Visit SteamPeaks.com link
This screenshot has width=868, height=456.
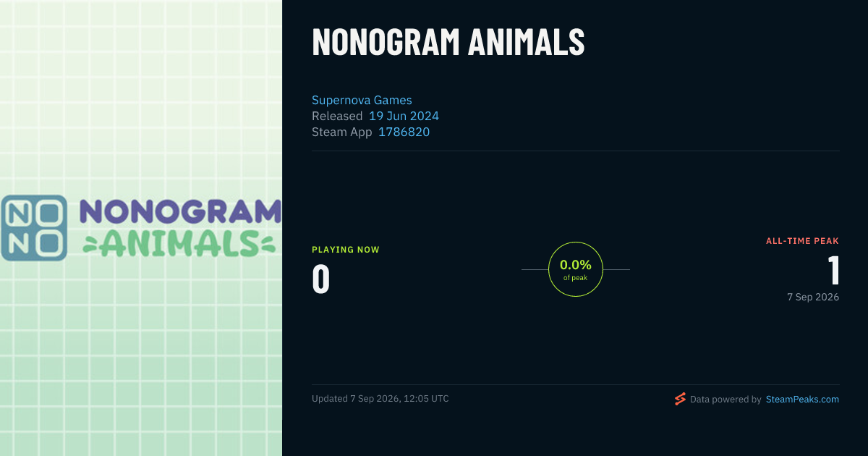pyautogui.click(x=802, y=399)
